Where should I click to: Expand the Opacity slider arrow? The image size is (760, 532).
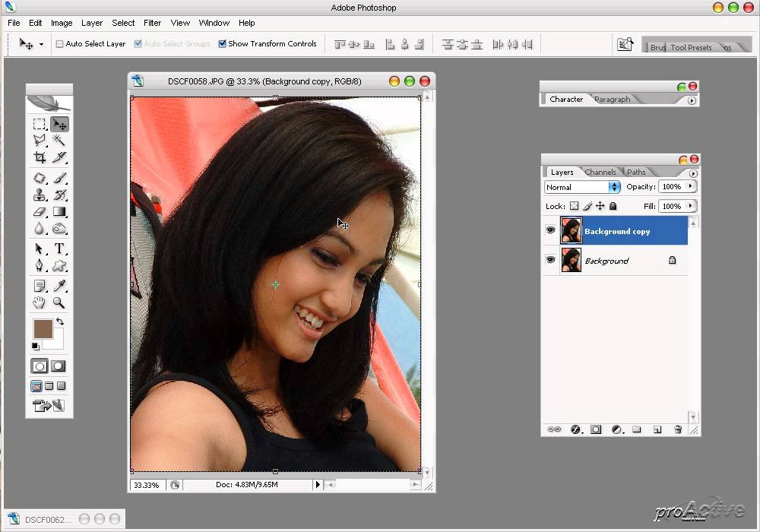point(690,186)
